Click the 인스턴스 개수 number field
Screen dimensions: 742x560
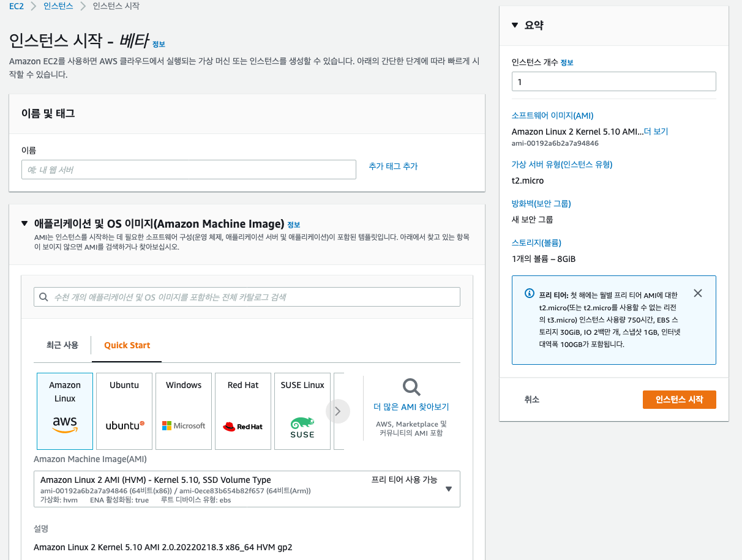(x=614, y=81)
